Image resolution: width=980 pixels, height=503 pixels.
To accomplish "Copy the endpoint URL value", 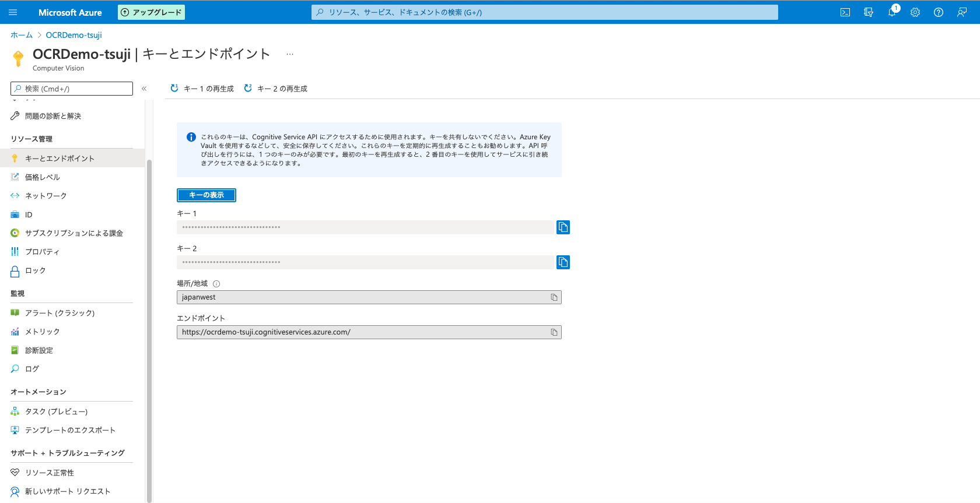I will click(554, 332).
